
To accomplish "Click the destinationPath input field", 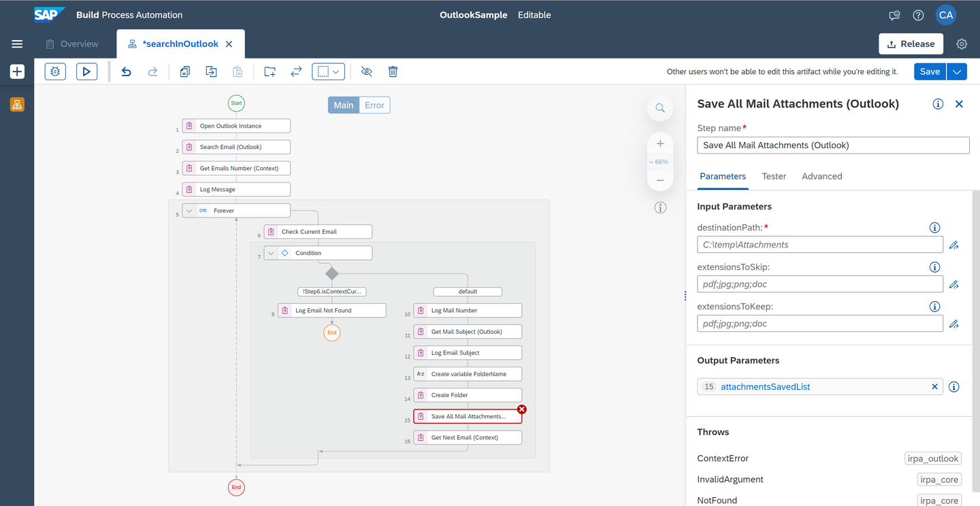I will pos(820,245).
